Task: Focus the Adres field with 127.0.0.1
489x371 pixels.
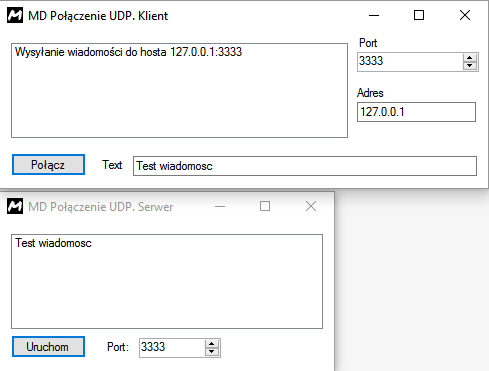Action: (416, 112)
